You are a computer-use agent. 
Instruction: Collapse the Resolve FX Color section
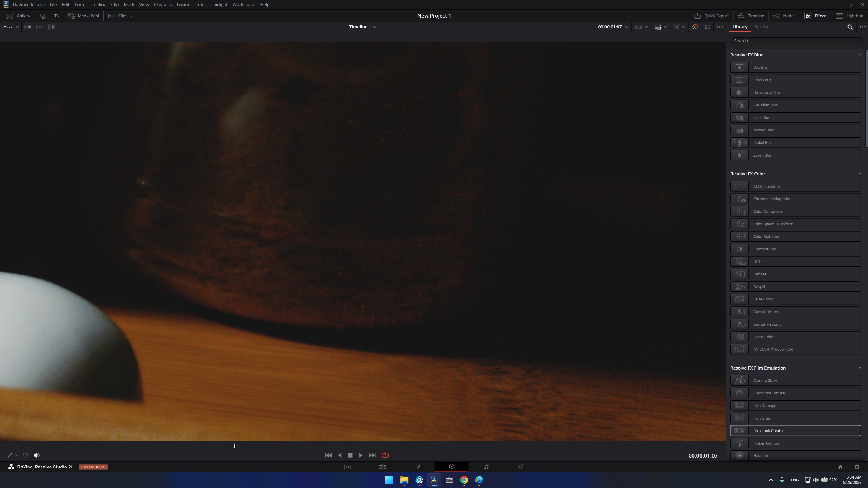coord(860,174)
